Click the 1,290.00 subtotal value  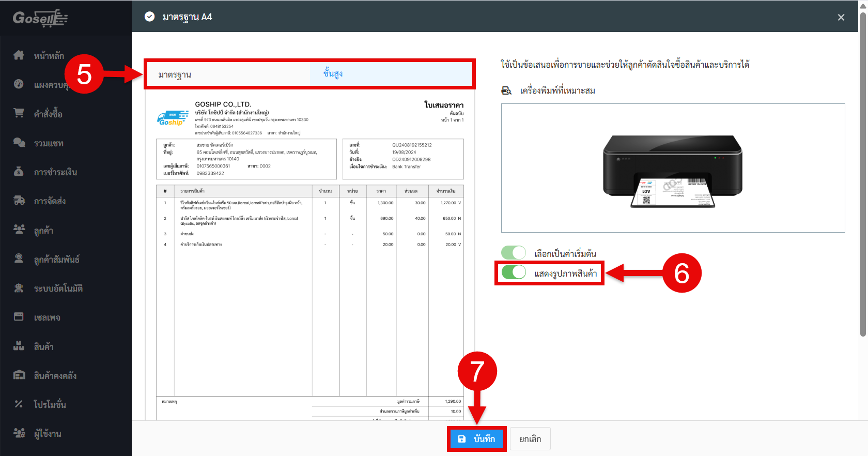[453, 401]
